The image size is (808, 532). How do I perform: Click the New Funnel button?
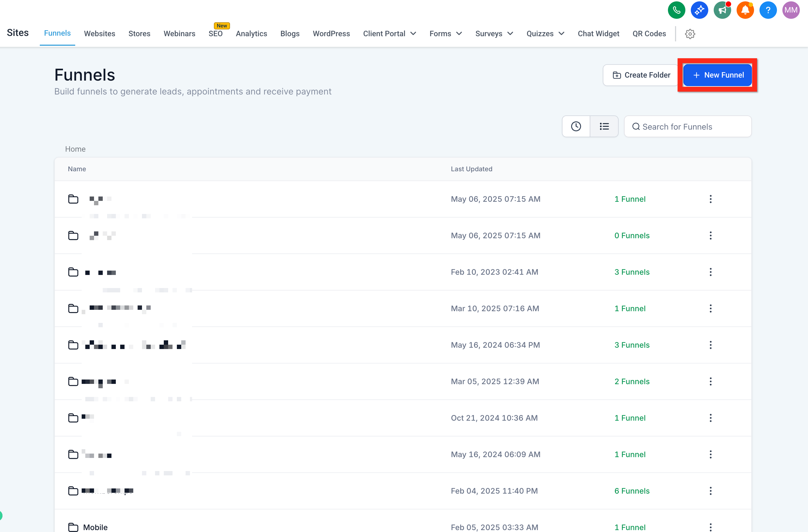[717, 75]
